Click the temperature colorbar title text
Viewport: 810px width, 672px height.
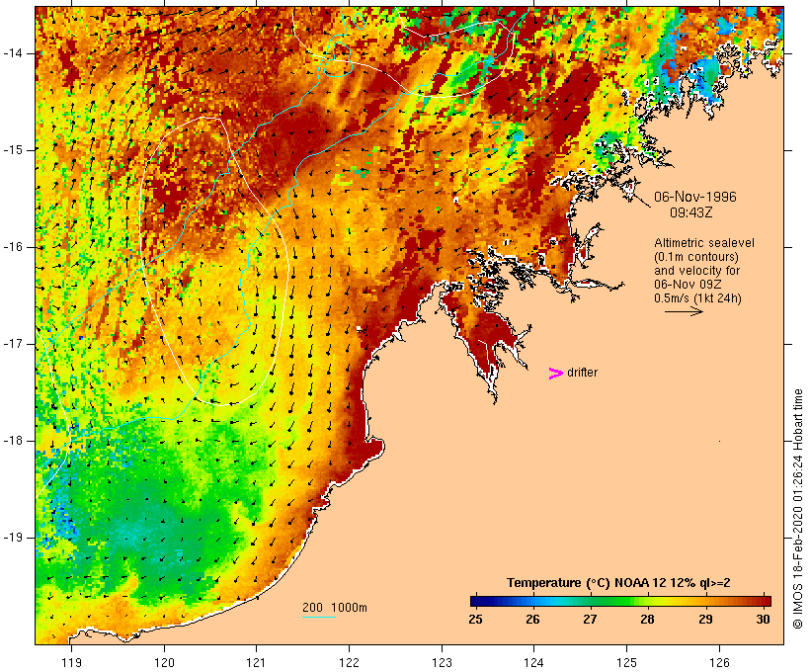click(618, 583)
